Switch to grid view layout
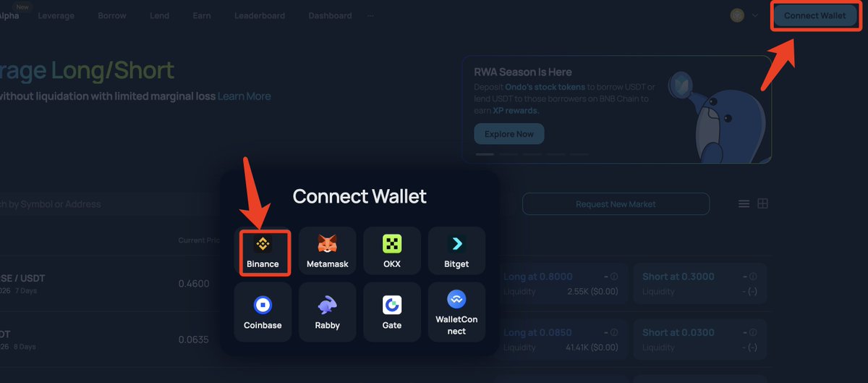The image size is (868, 383). [762, 204]
